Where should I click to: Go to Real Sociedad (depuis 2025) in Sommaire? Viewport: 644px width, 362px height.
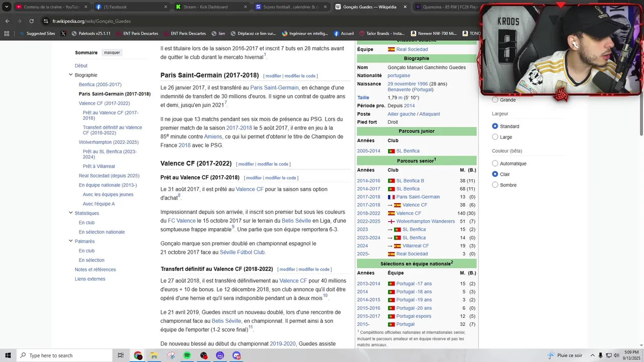pos(109,175)
